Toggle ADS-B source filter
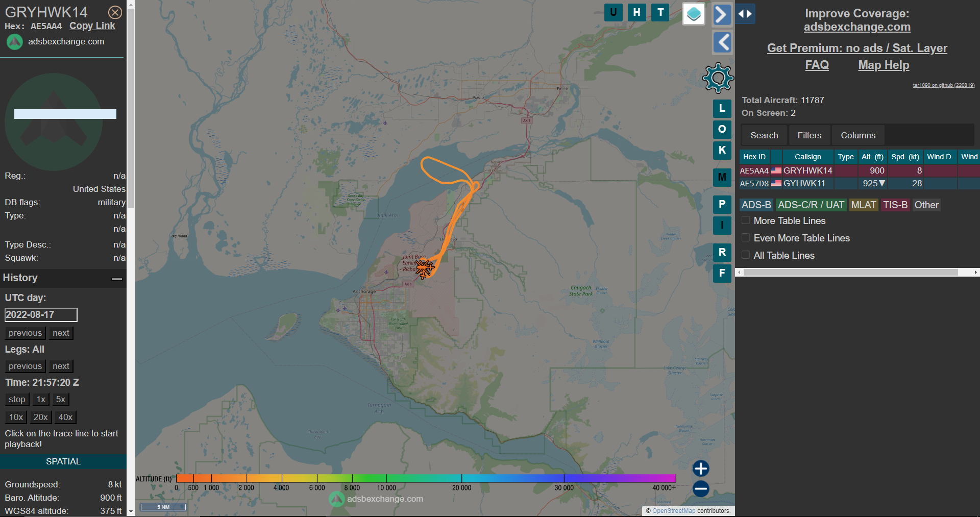 pyautogui.click(x=756, y=205)
